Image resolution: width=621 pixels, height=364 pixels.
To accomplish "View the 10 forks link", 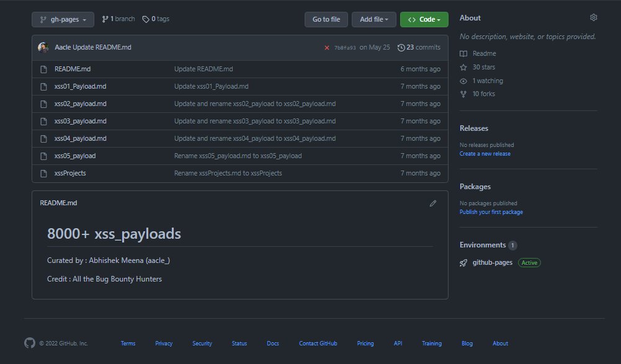I will pyautogui.click(x=483, y=94).
